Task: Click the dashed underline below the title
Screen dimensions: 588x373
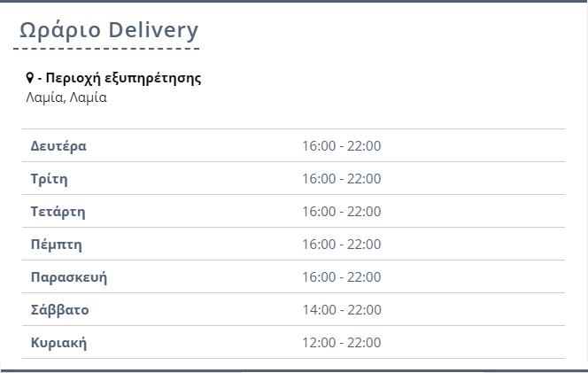Action: pyautogui.click(x=106, y=49)
